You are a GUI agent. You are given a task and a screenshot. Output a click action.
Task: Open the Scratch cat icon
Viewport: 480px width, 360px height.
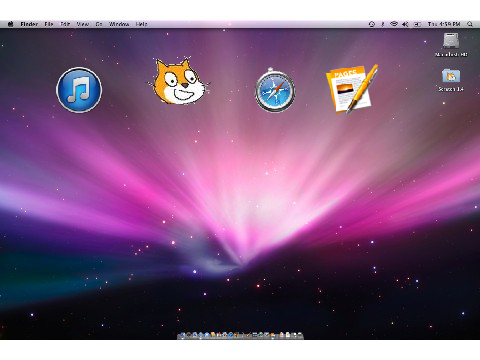(179, 81)
